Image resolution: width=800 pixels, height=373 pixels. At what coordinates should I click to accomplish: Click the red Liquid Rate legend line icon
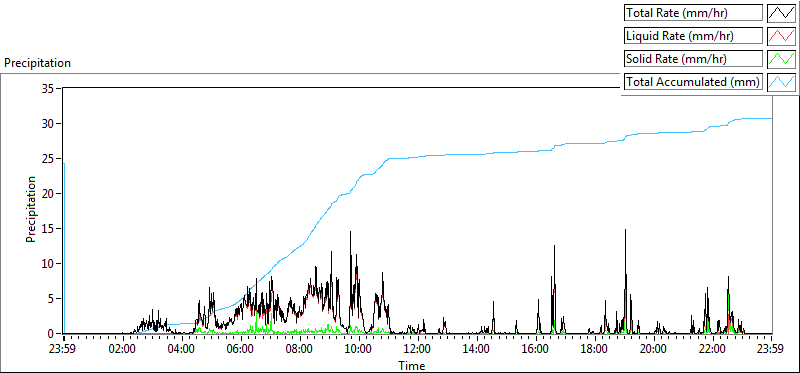tap(781, 36)
